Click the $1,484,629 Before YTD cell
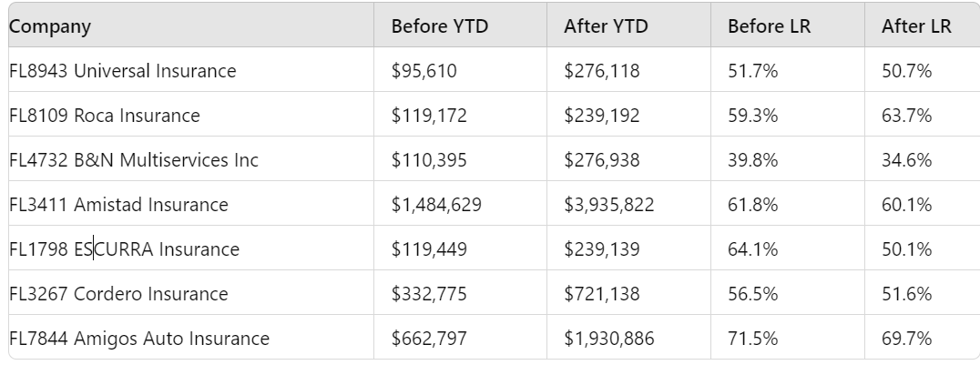 point(436,205)
